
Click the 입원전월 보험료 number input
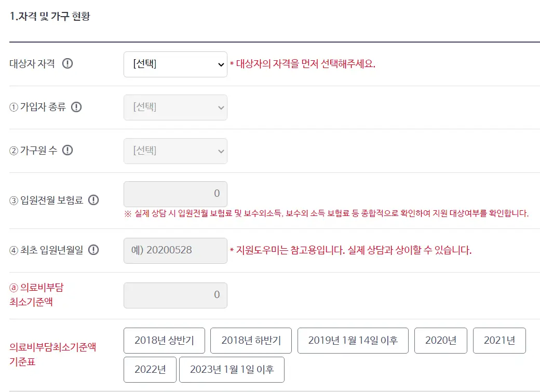176,193
